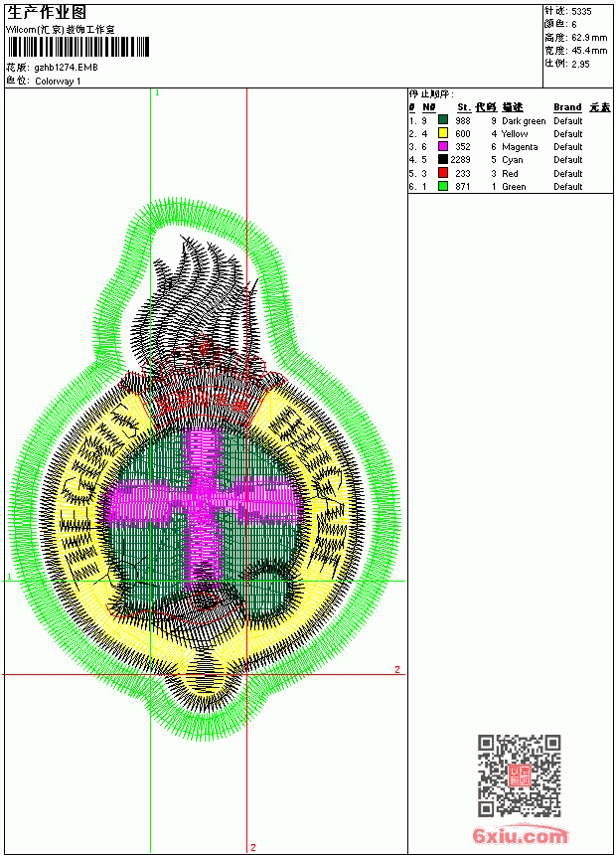This screenshot has height=855, width=616.
Task: Click the barcode under the title
Action: click(x=77, y=47)
